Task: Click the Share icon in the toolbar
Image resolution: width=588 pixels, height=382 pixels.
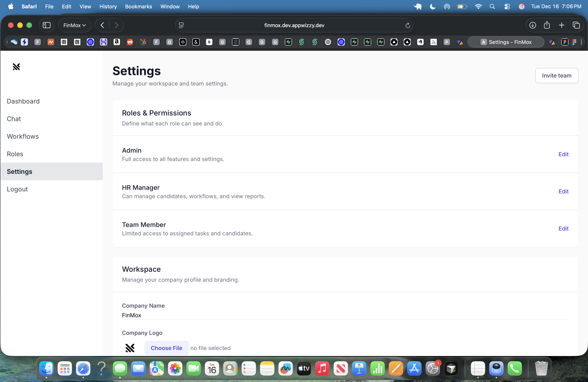Action: tap(547, 25)
